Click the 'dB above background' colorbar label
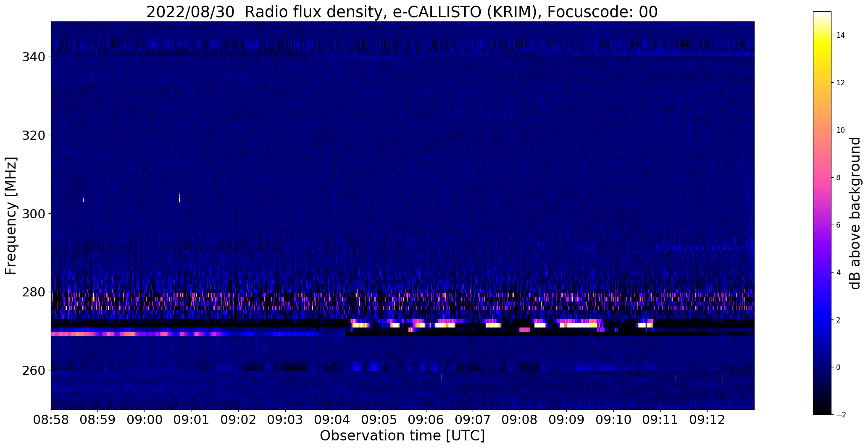This screenshot has width=868, height=448. tap(855, 213)
